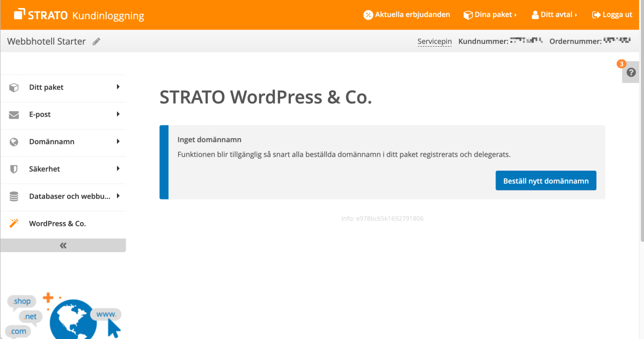Collapse the sidebar with double chevron
This screenshot has height=339, width=644.
pos(63,245)
